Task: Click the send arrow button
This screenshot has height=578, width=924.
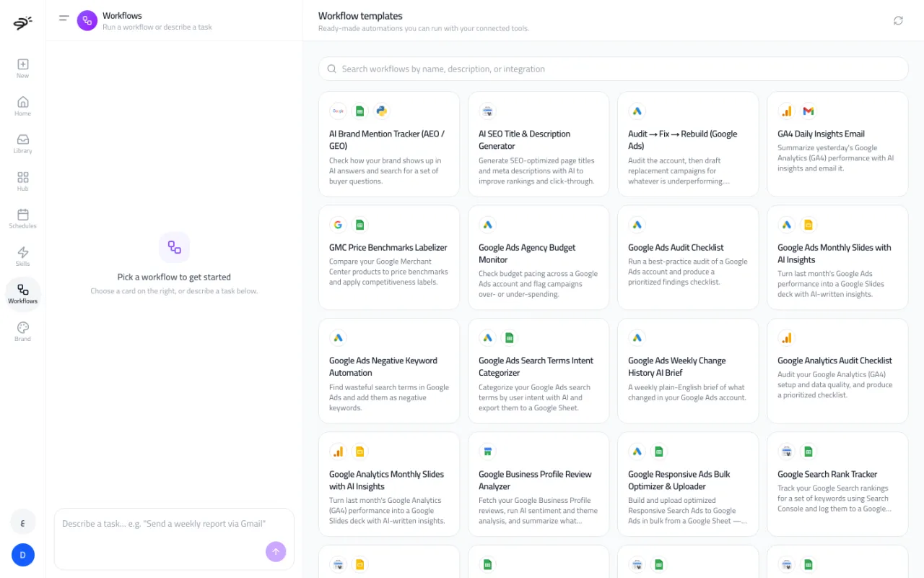Action: [276, 551]
